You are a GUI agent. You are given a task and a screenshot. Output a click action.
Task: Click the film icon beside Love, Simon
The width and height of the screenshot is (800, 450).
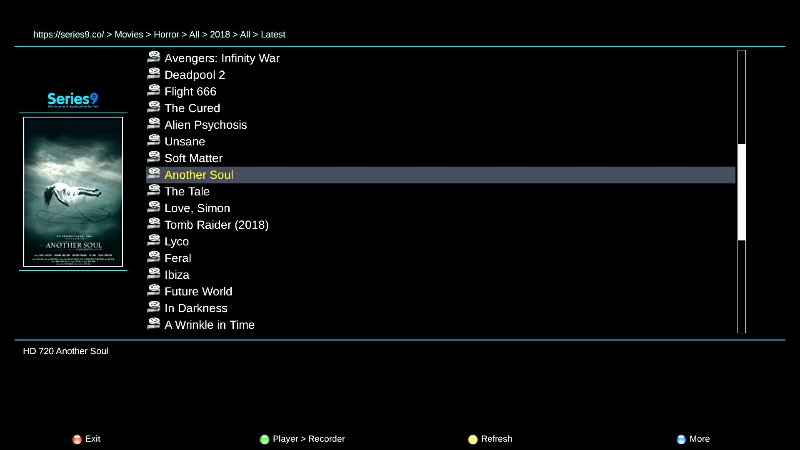point(154,207)
